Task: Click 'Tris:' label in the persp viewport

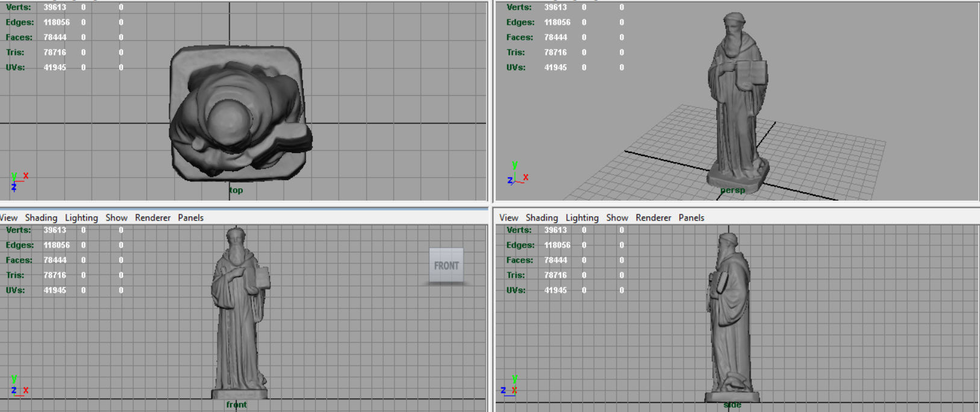Action: pos(516,52)
